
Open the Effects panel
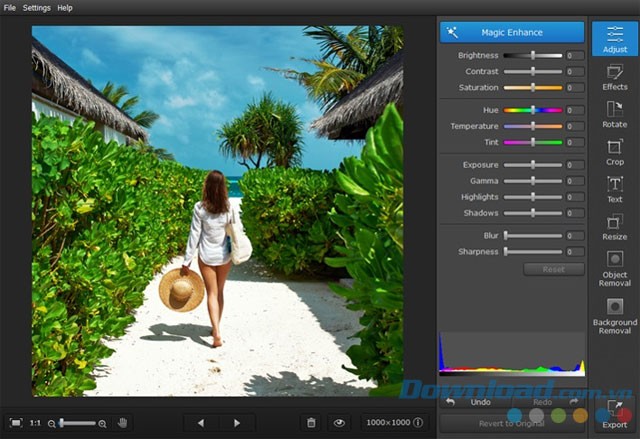(615, 77)
